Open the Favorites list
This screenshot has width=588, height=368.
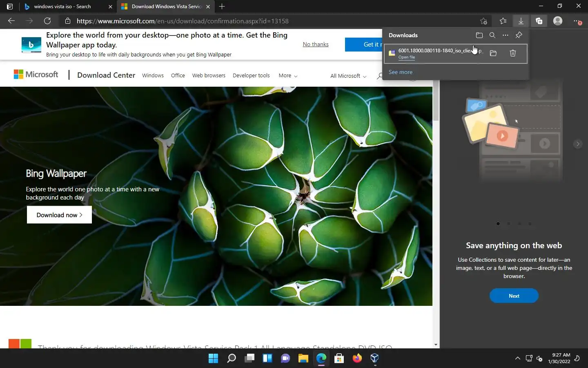pos(503,21)
